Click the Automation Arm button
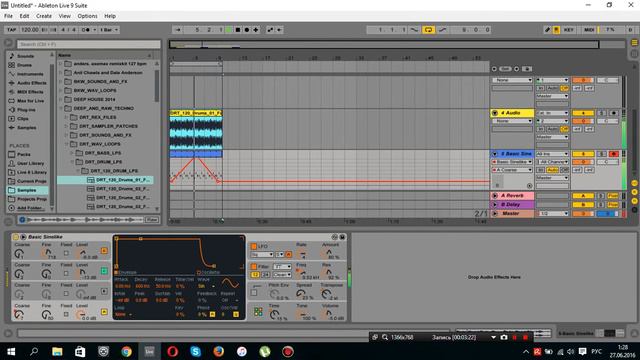The image size is (640, 360). 270,30
